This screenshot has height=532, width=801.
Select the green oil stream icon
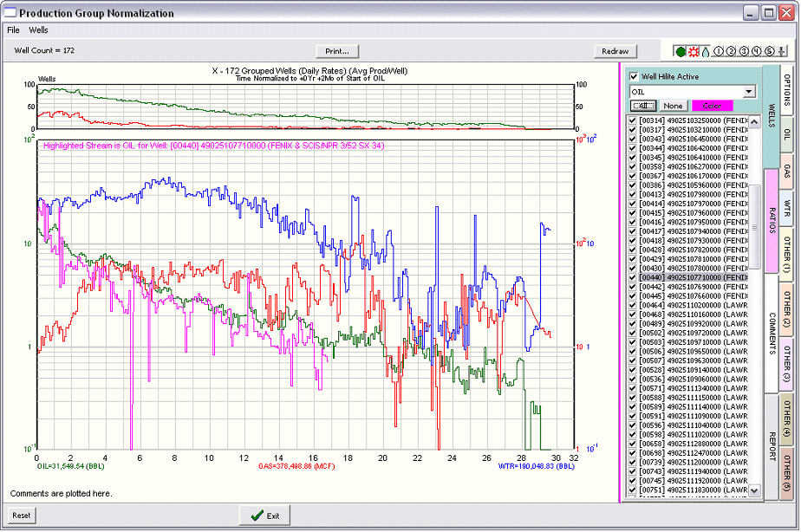click(x=681, y=51)
